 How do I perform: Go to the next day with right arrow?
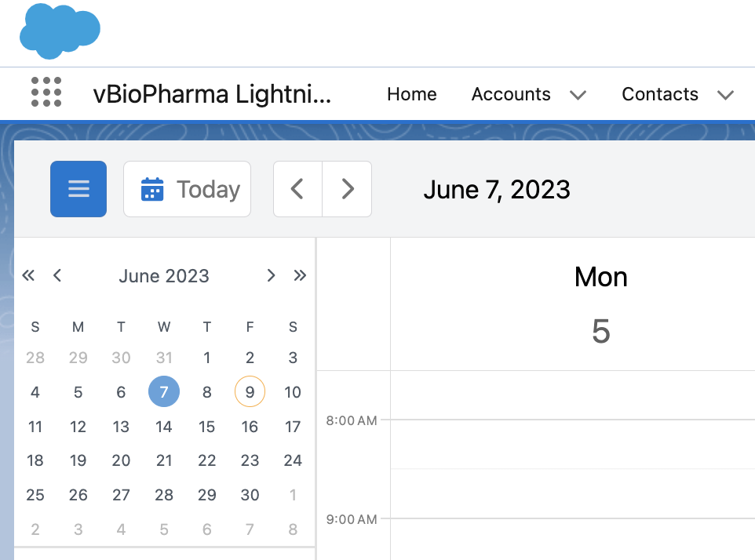pos(347,188)
